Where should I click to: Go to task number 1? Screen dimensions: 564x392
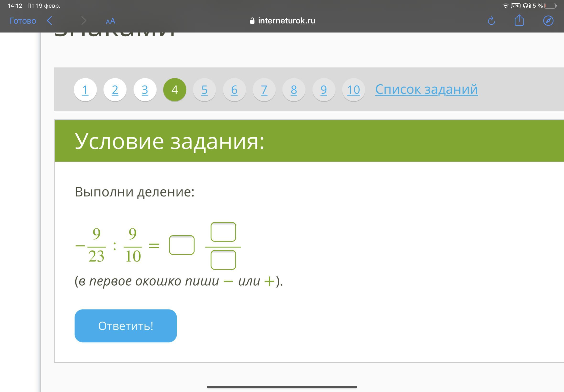coord(85,90)
